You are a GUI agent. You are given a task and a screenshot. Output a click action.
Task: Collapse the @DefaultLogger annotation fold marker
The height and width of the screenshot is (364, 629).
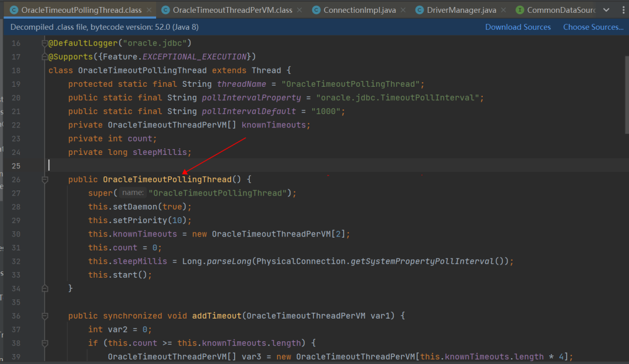click(x=45, y=43)
